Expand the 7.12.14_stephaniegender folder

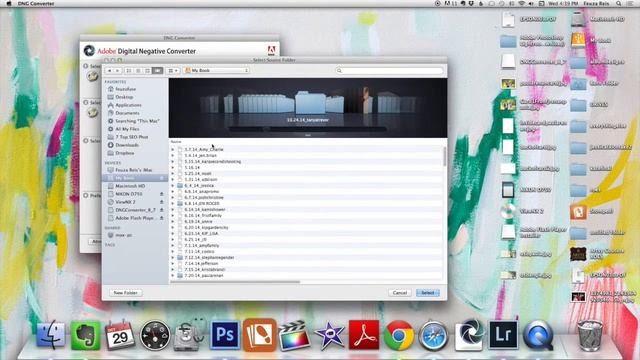click(172, 258)
